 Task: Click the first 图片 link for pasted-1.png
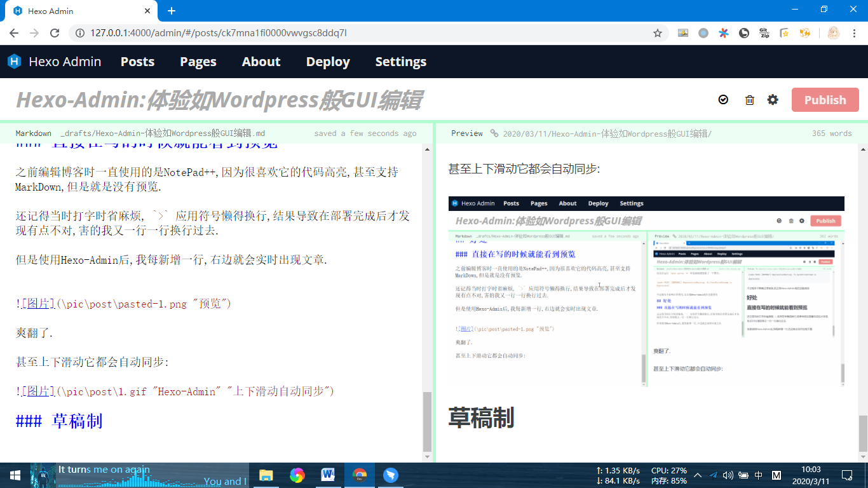(38, 304)
